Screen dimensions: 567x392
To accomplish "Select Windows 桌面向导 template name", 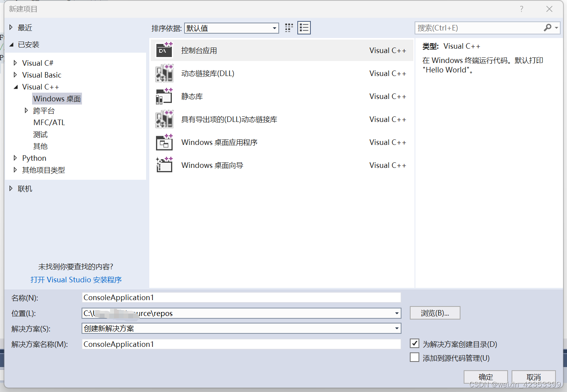I will (212, 165).
